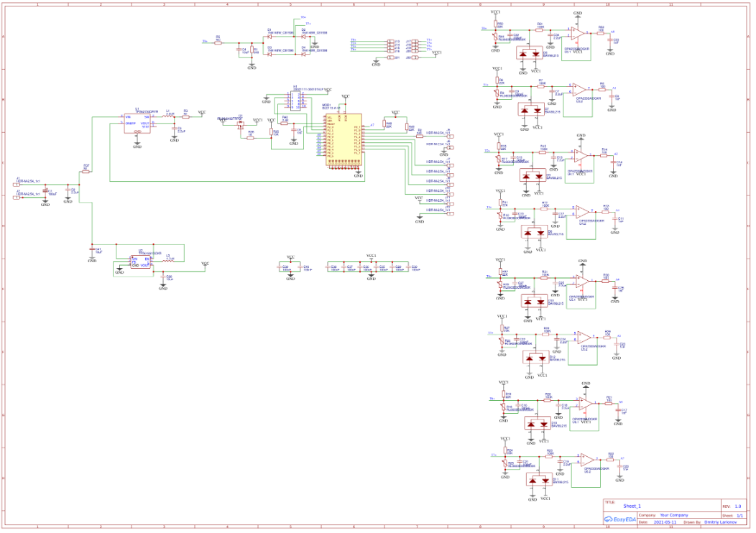Viewport: 756px width, 533px height.
Task: Click the 'Dmitriy Larionov' drawn-by name
Action: pyautogui.click(x=723, y=522)
